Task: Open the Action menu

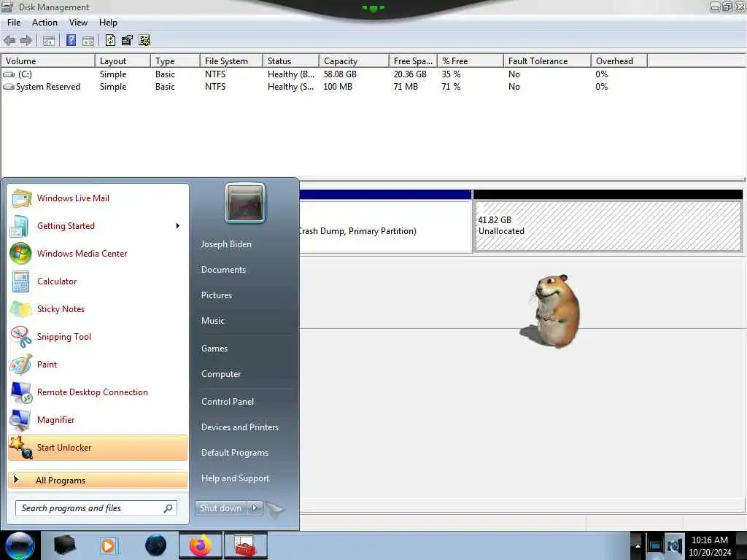Action: pos(44,23)
